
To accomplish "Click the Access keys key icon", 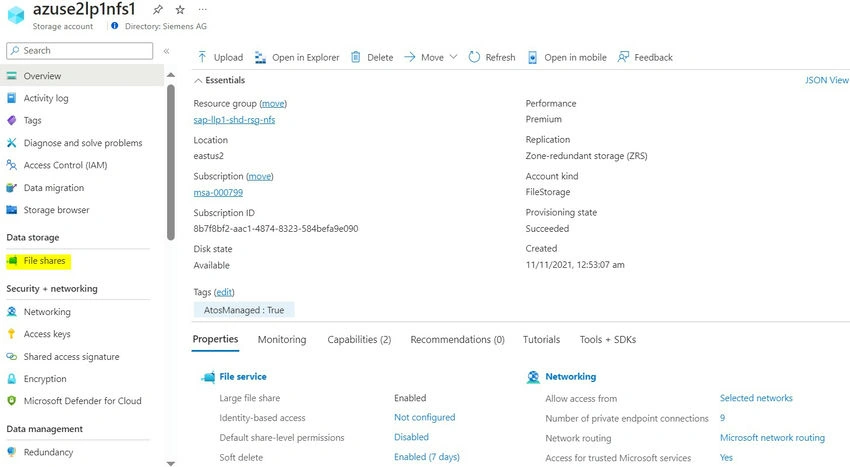I will (11, 334).
